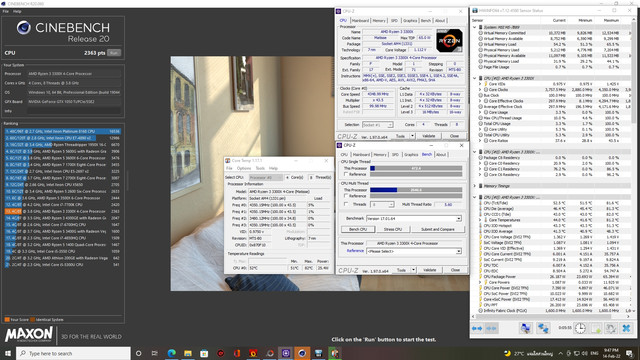Click blue X close icon in HWiNFO toolbar

coord(627,328)
